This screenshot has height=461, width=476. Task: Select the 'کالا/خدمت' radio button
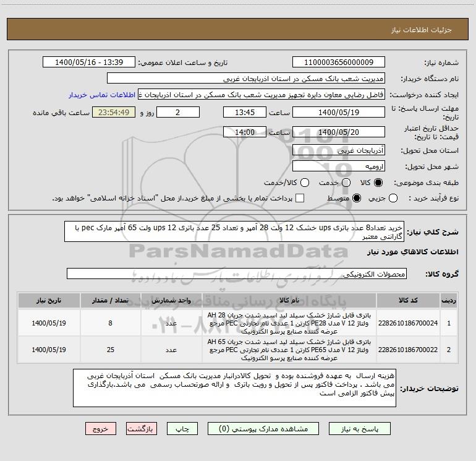[x=305, y=183]
